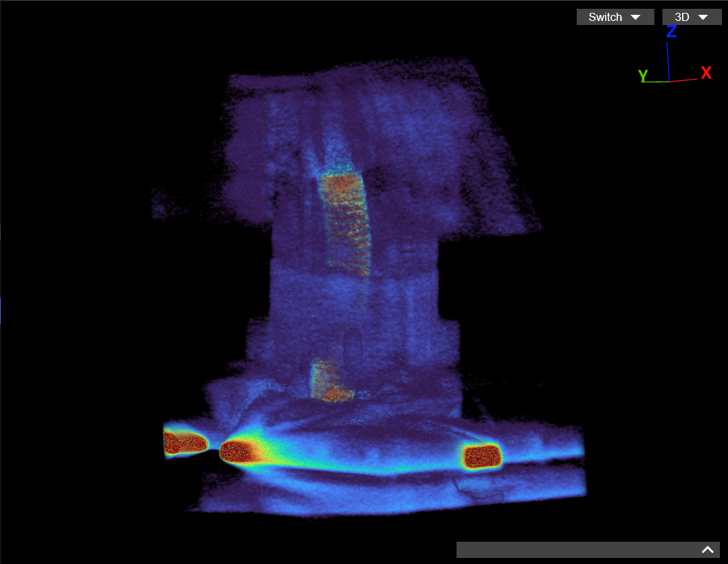The height and width of the screenshot is (564, 728).
Task: Select the blue Z axis label
Action: 671,32
